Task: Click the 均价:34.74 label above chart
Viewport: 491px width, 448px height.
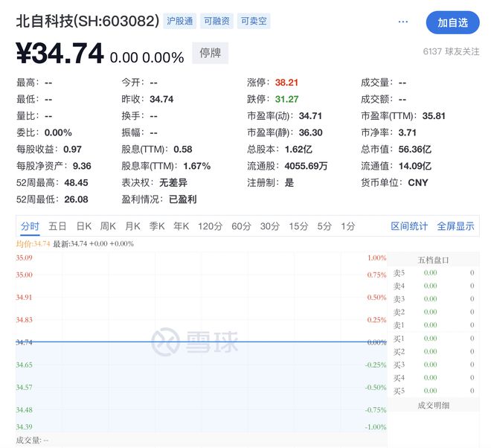Action: 33,244
